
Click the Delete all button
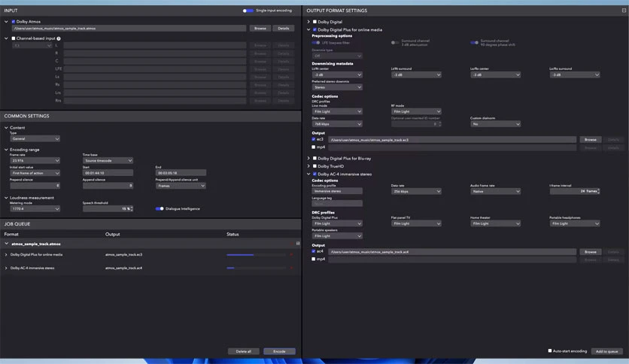point(244,351)
